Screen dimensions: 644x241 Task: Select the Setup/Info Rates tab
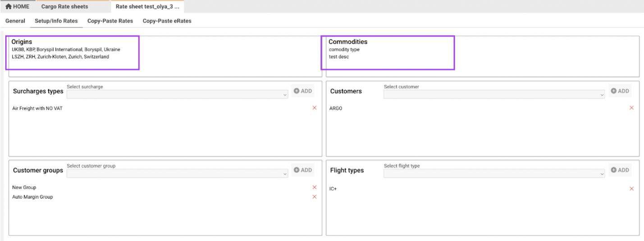56,21
